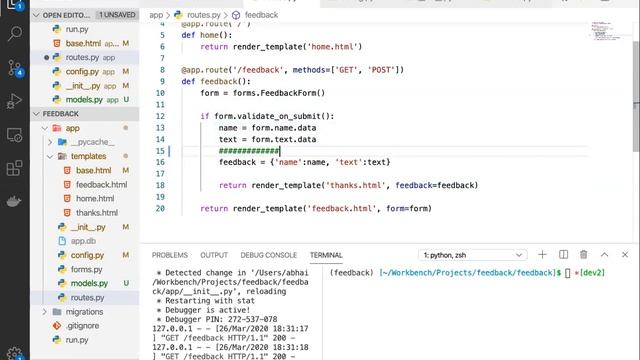Open the Run and Debug view

tap(15, 101)
